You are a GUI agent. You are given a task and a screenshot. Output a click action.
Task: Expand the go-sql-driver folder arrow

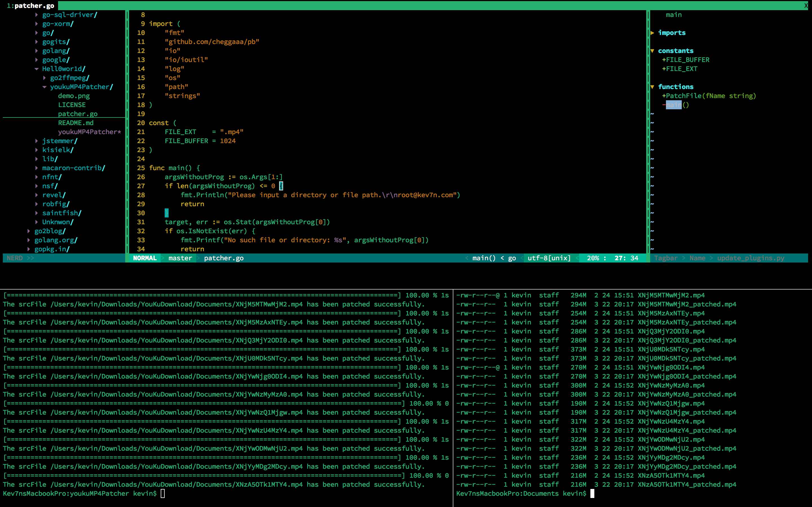point(37,15)
